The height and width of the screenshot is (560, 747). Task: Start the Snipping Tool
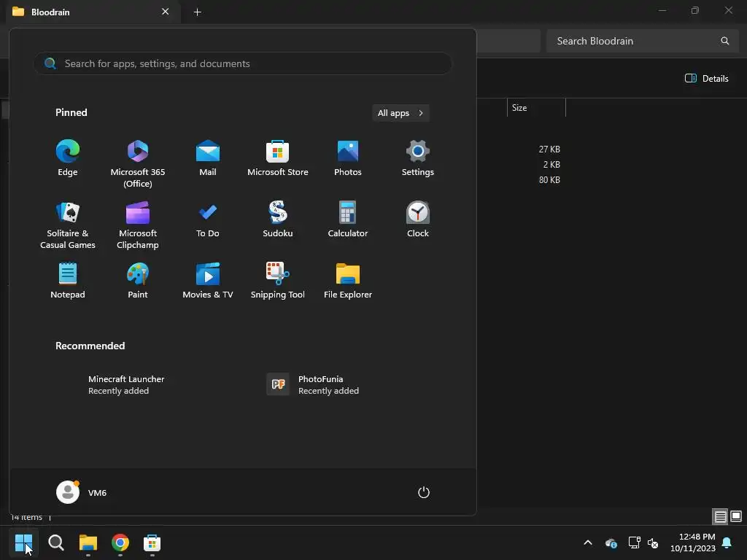point(278,281)
